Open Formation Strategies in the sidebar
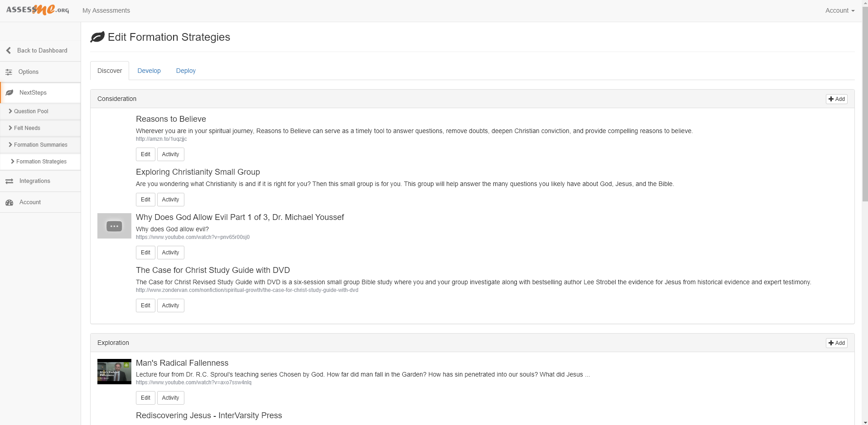The image size is (868, 425). click(x=40, y=162)
